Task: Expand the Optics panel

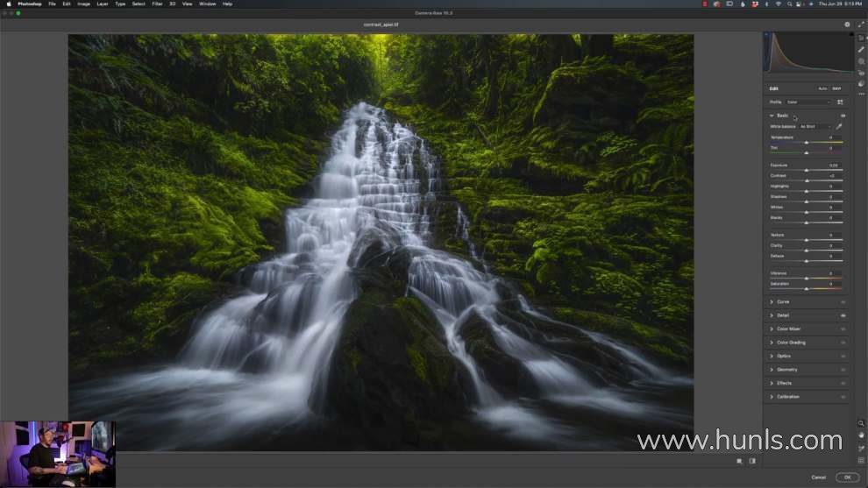Action: pyautogui.click(x=772, y=357)
